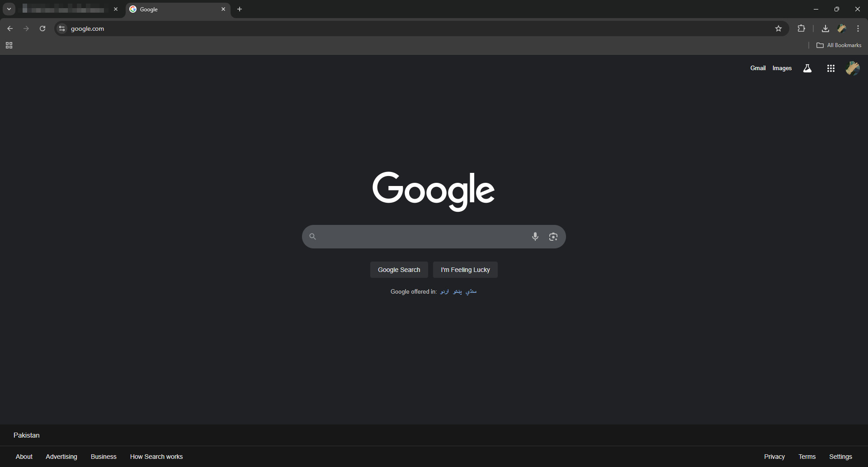This screenshot has height=467, width=868.
Task: Open Gmail link
Action: pyautogui.click(x=758, y=68)
